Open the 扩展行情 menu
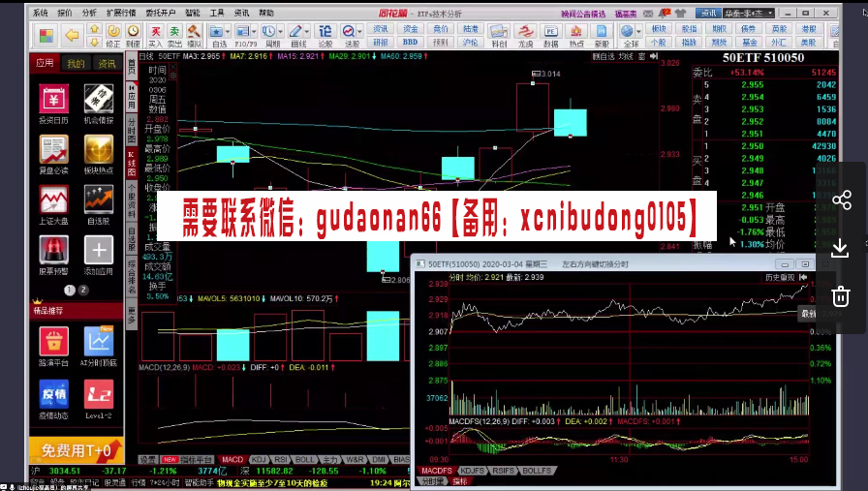The width and height of the screenshot is (868, 491). pos(121,13)
